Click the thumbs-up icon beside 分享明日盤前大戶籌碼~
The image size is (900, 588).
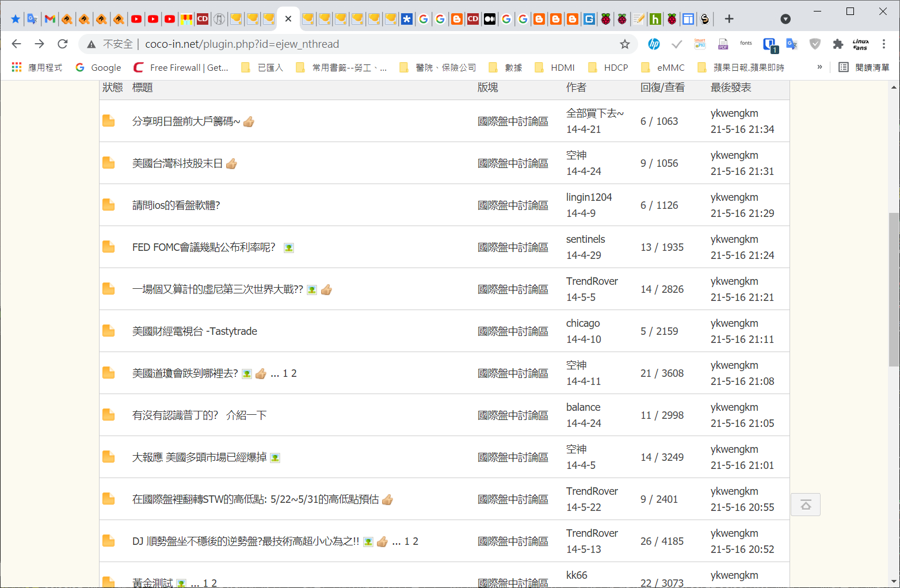pyautogui.click(x=249, y=121)
